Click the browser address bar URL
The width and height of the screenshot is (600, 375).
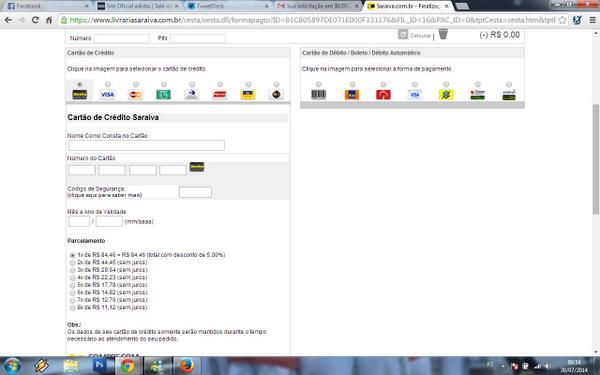click(x=312, y=20)
